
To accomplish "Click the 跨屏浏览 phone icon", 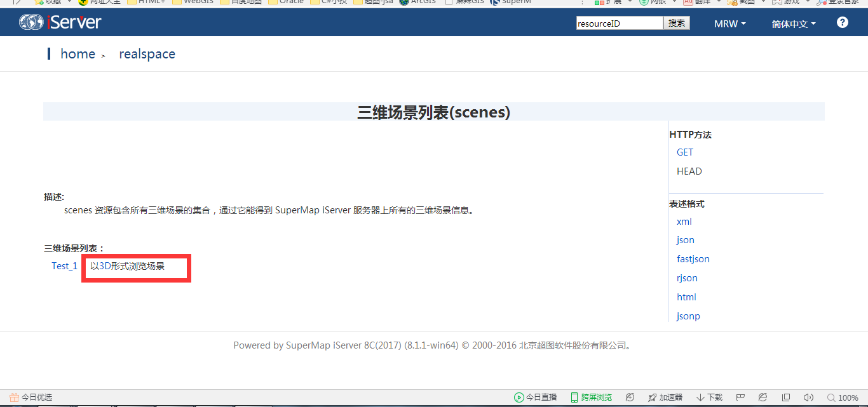I will [574, 397].
